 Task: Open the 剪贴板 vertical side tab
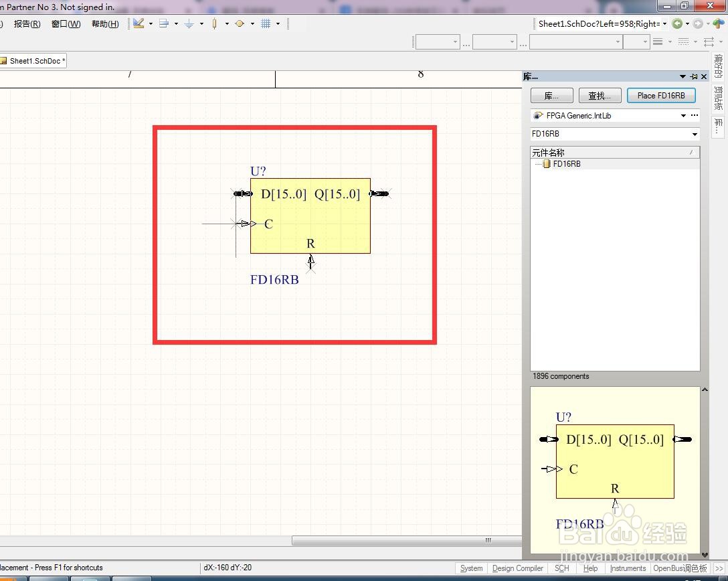click(x=718, y=98)
